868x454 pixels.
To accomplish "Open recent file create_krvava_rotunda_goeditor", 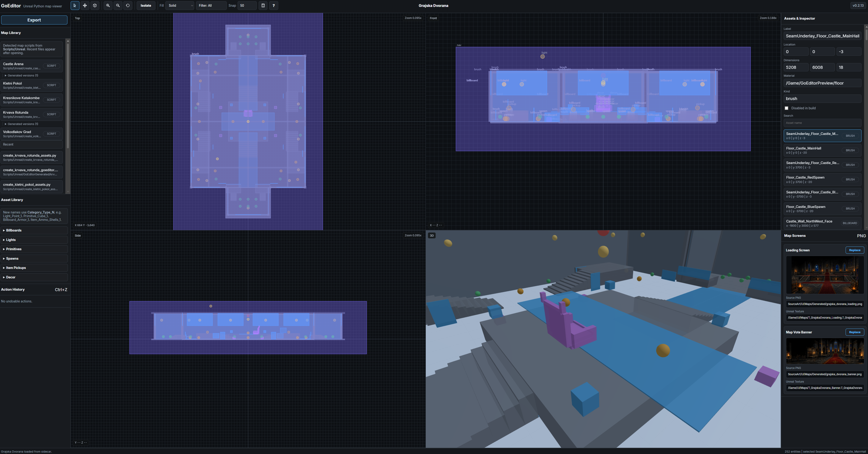I will coord(32,172).
